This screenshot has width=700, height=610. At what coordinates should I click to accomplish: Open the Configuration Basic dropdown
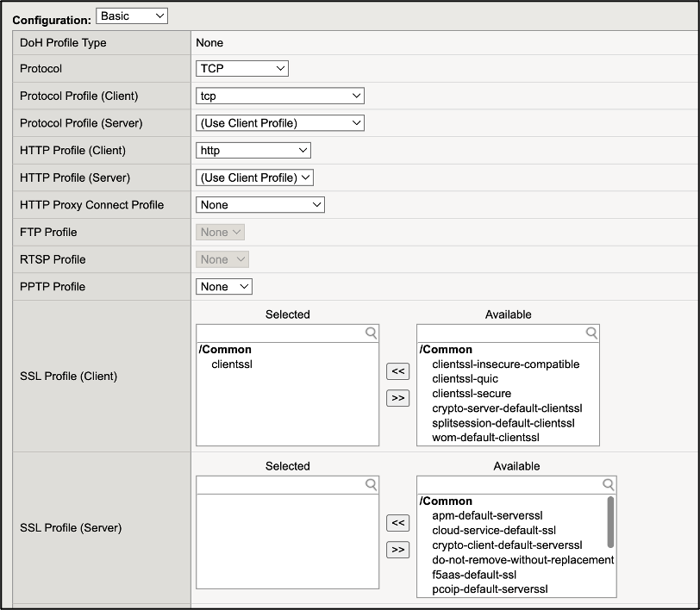click(x=132, y=16)
